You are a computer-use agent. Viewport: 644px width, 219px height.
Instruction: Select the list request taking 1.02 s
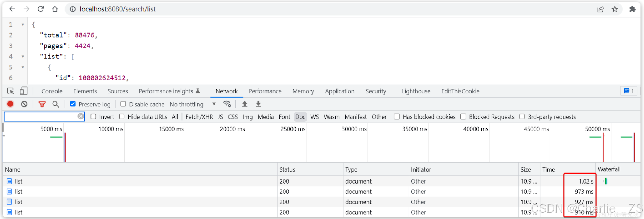322,181
